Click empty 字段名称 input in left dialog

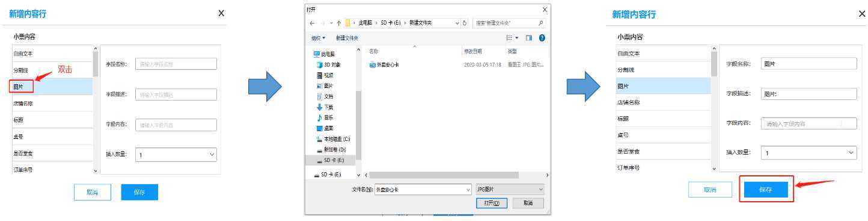[x=176, y=64]
